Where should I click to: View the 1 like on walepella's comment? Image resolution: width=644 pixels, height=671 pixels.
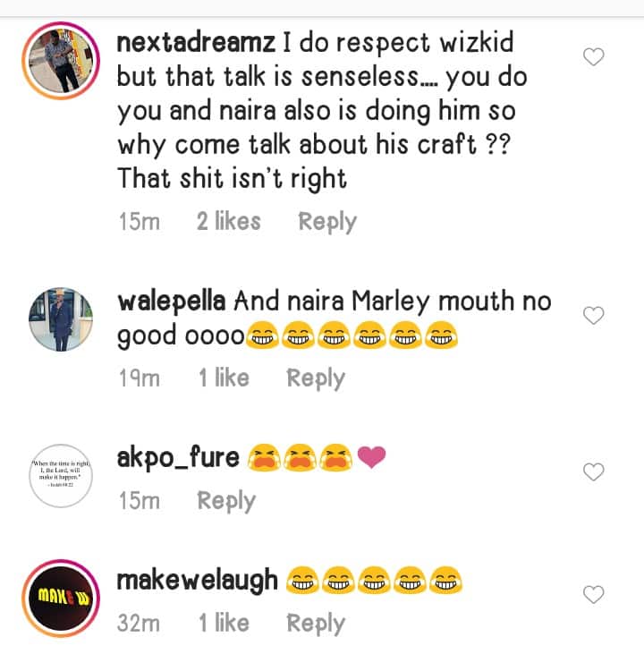pos(224,378)
